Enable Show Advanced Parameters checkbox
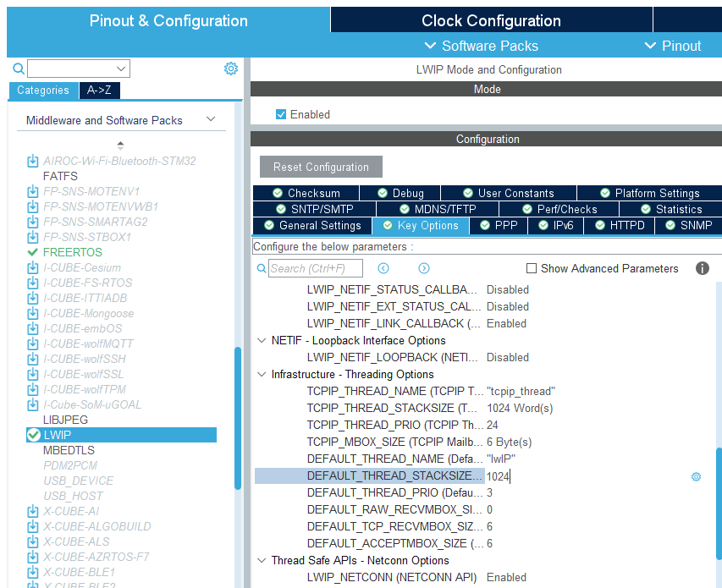The height and width of the screenshot is (588, 722). [532, 268]
